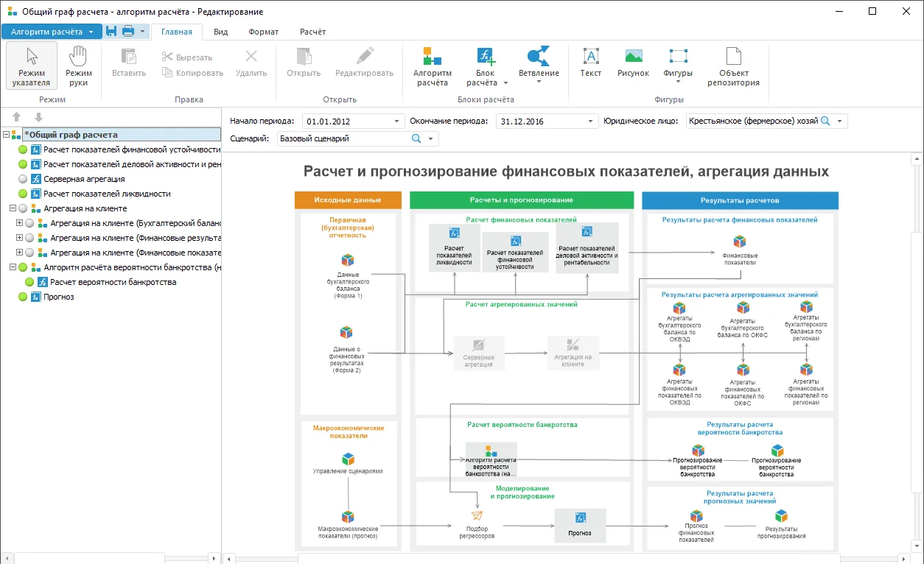Open the Расчёт ribbon tab
This screenshot has height=564, width=924.
coord(312,32)
